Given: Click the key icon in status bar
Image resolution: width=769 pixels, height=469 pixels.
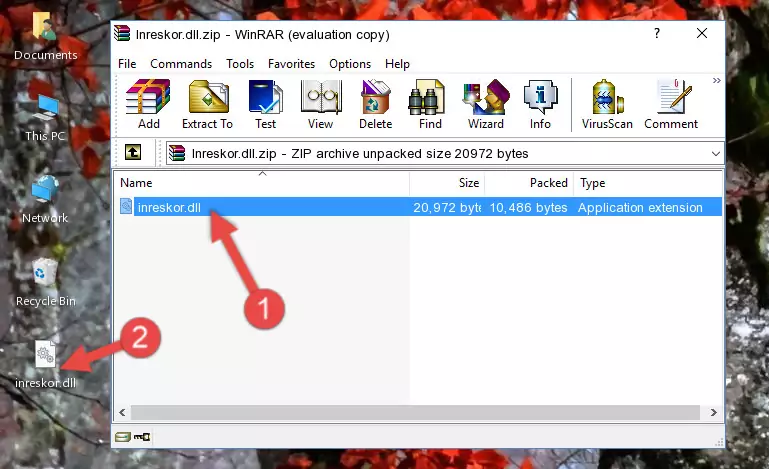Looking at the screenshot, I should click(x=142, y=437).
